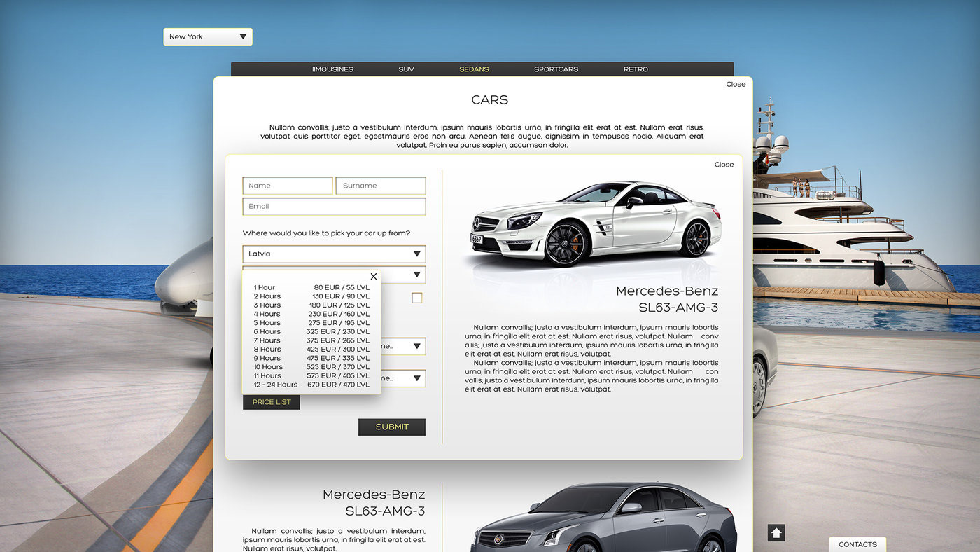Click Mercedes-Benz SL63-AMG-3 title beside white car

tap(667, 299)
